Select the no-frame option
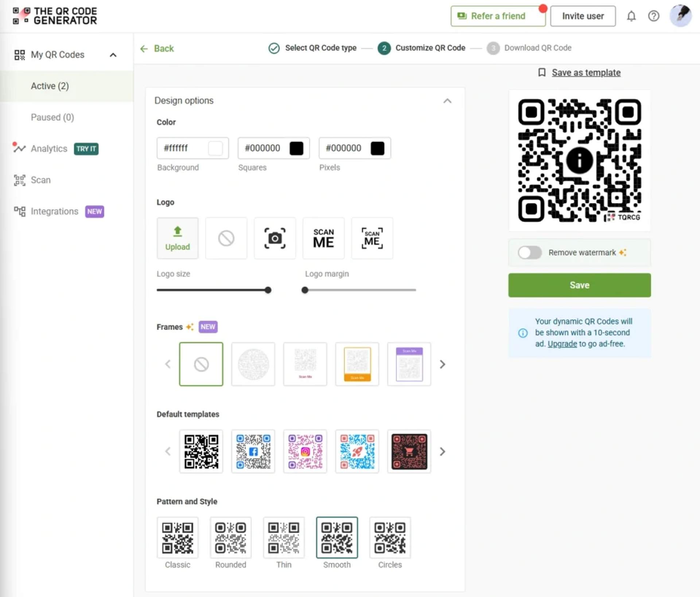Screen dimensions: 700x597 pos(201,364)
